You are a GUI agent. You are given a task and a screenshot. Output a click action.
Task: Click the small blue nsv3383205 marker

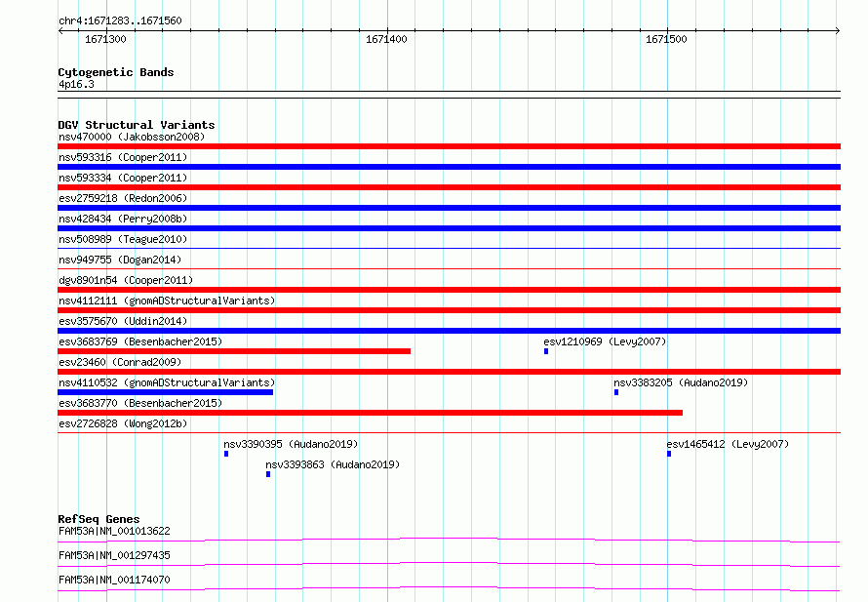[616, 392]
